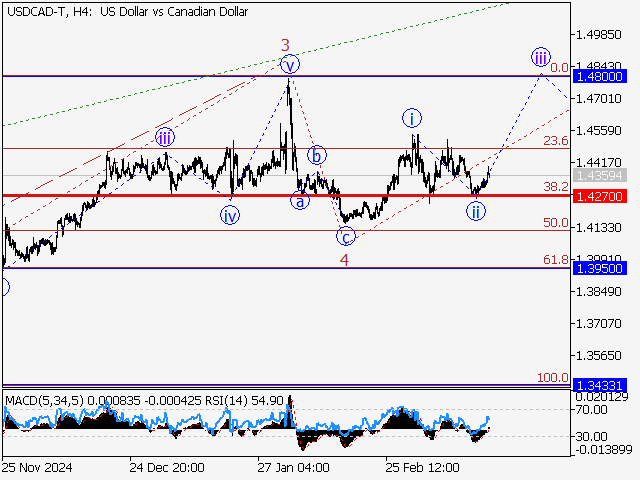Select the 1.34331 price tag at the bottom
This screenshot has height=480, width=640.
(598, 384)
